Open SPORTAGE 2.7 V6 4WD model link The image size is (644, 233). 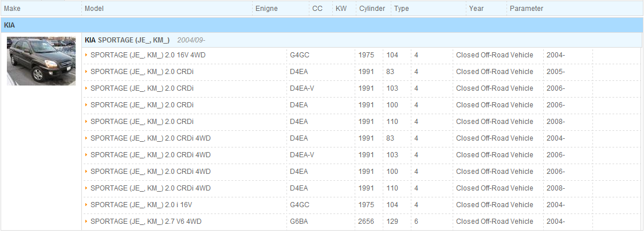click(146, 222)
